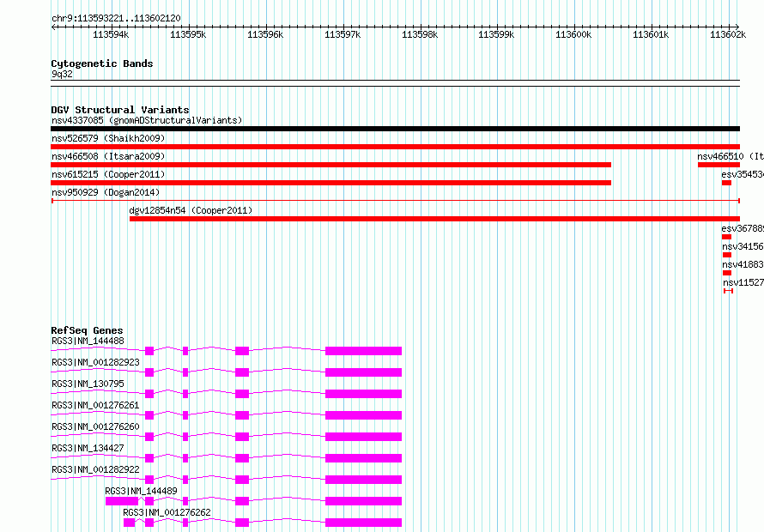The image size is (764, 532).
Task: Click the large last exon of NM_144488
Action: pos(363,351)
